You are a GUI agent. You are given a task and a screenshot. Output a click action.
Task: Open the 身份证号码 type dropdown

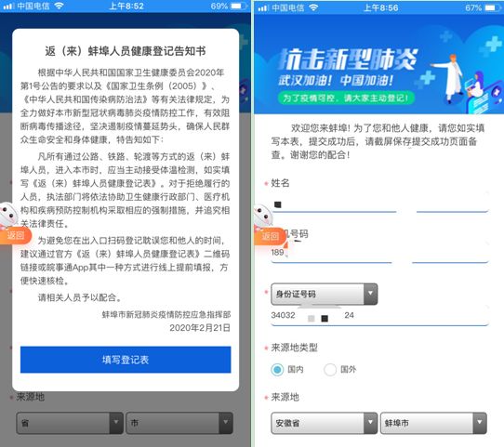(x=324, y=294)
